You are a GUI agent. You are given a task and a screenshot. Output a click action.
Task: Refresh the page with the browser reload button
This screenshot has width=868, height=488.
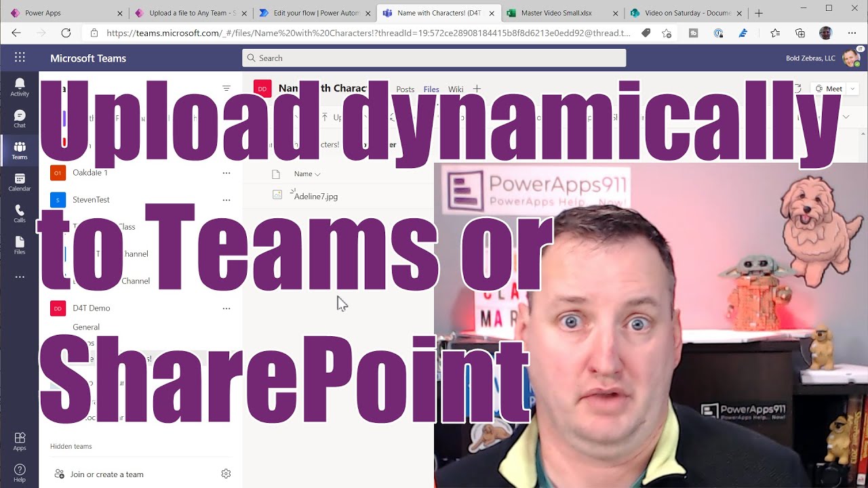(x=66, y=33)
